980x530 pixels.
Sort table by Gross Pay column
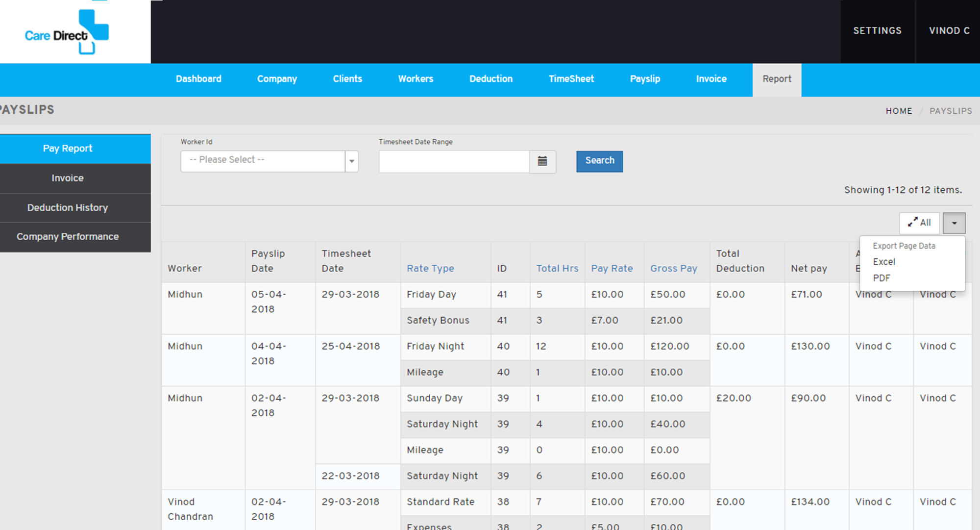673,268
